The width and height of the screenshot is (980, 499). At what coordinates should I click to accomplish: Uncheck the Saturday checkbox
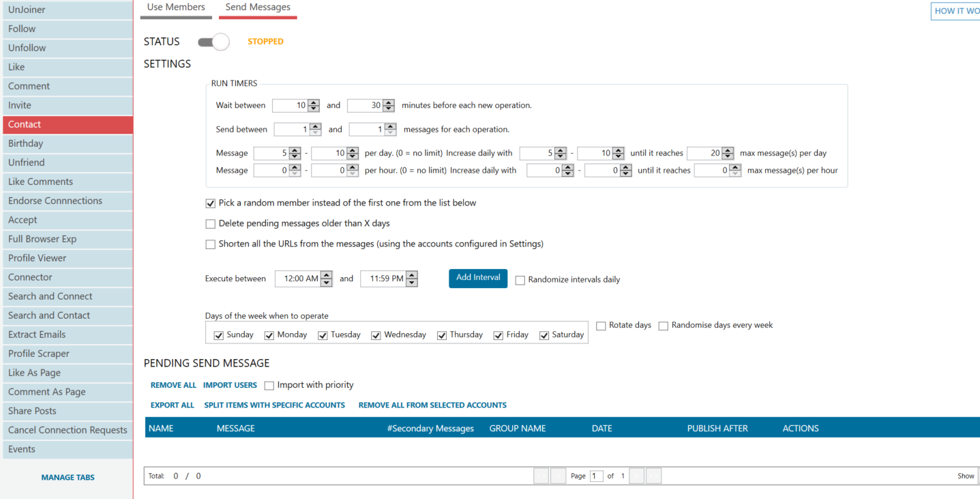(x=544, y=335)
